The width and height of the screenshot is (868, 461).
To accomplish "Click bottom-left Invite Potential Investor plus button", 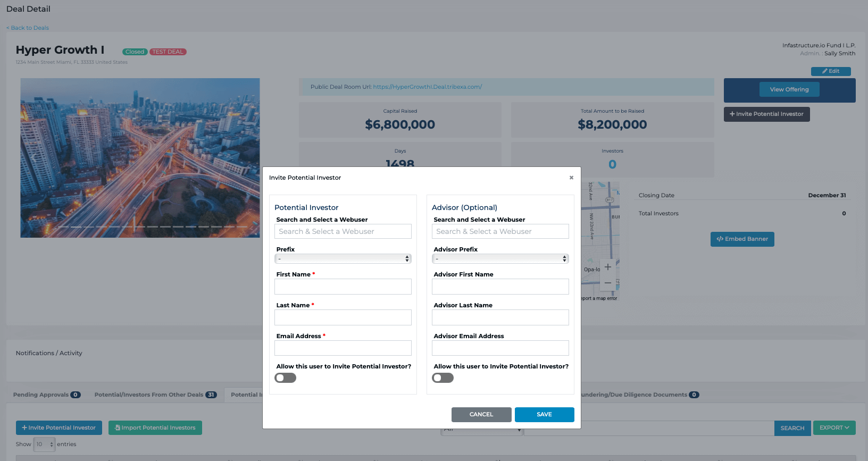I will pyautogui.click(x=59, y=428).
